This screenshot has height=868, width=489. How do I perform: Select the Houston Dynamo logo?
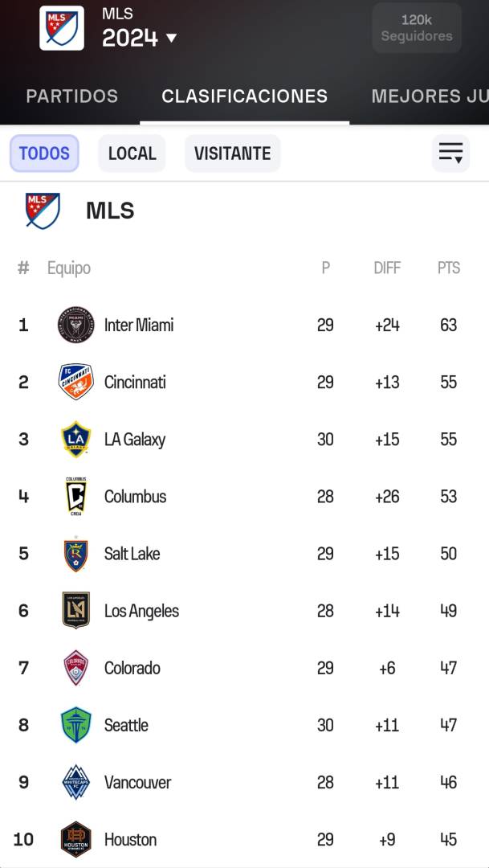tap(75, 839)
